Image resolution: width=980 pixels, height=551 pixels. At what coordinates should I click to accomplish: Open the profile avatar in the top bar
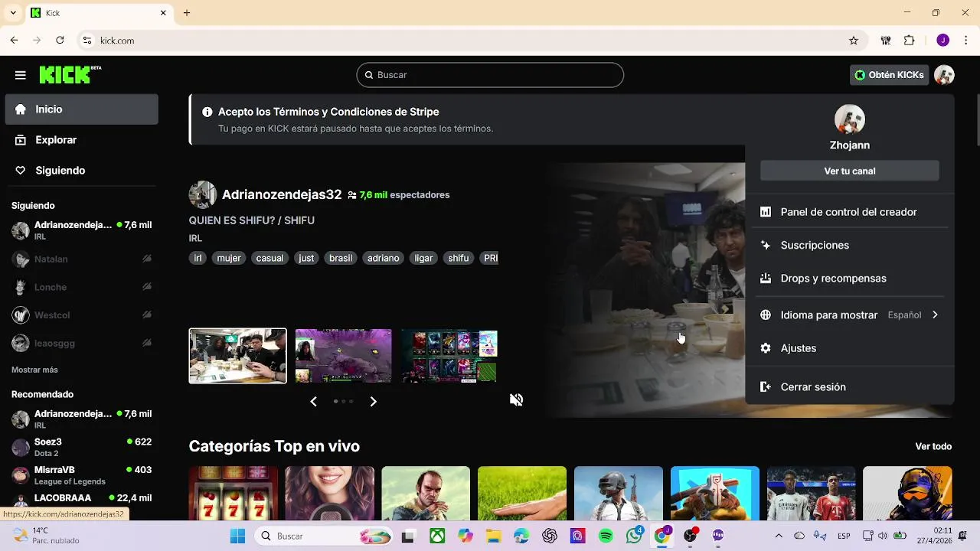click(x=944, y=75)
